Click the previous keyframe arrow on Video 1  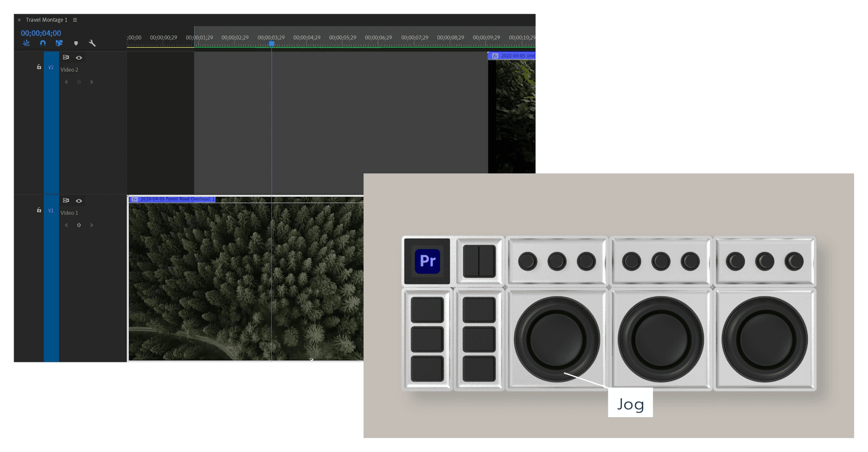point(66,225)
